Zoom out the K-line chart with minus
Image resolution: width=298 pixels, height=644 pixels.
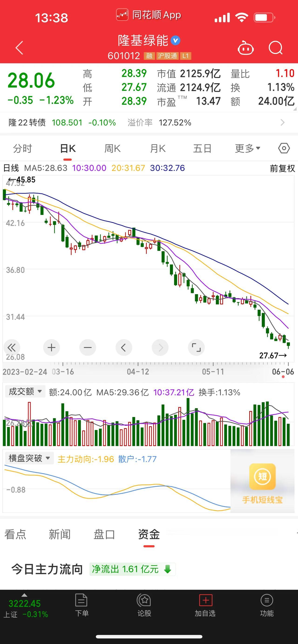[x=88, y=347]
